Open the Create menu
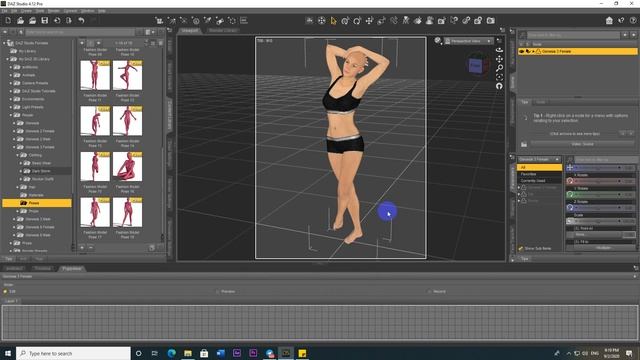The image size is (640, 360). (26, 11)
